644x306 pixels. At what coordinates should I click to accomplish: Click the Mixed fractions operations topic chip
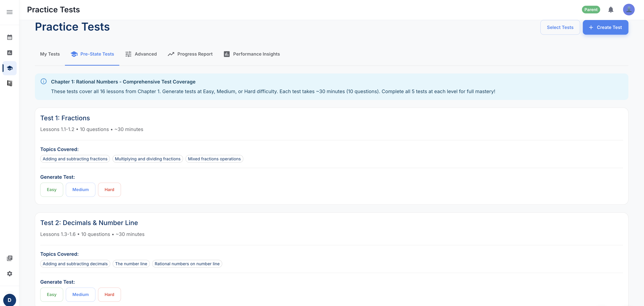pos(214,159)
